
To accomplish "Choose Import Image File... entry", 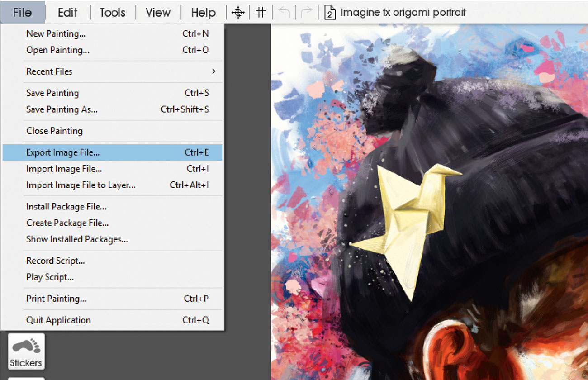I will pos(112,169).
